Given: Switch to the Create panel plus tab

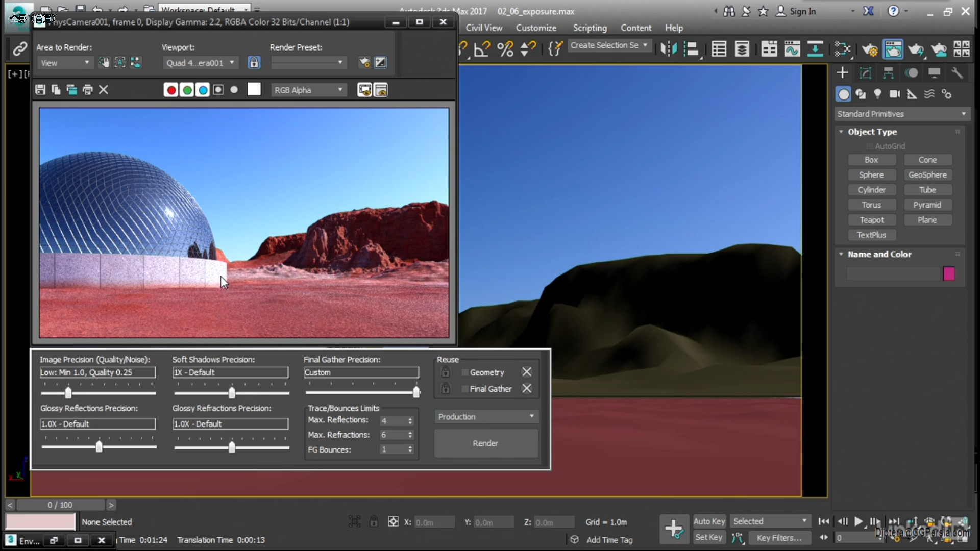Looking at the screenshot, I should pos(843,73).
